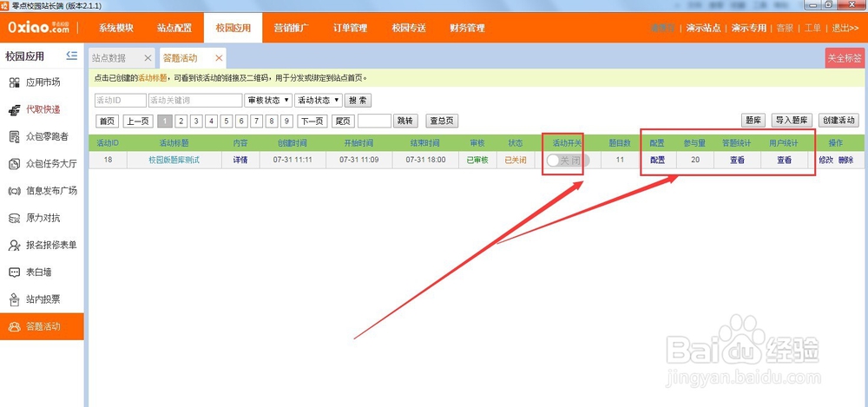
Task: Click the 应用市场 sidebar icon
Action: (x=15, y=83)
